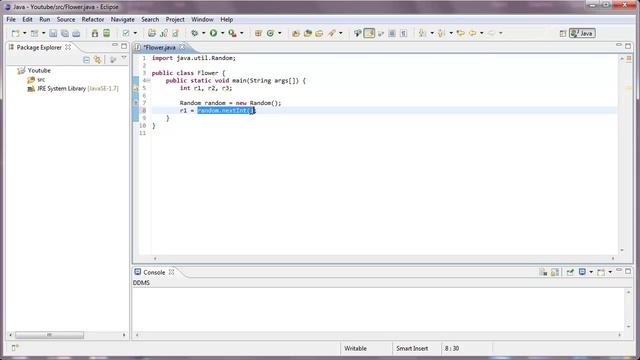
Task: Toggle Pin Console icon
Action: coord(570,272)
